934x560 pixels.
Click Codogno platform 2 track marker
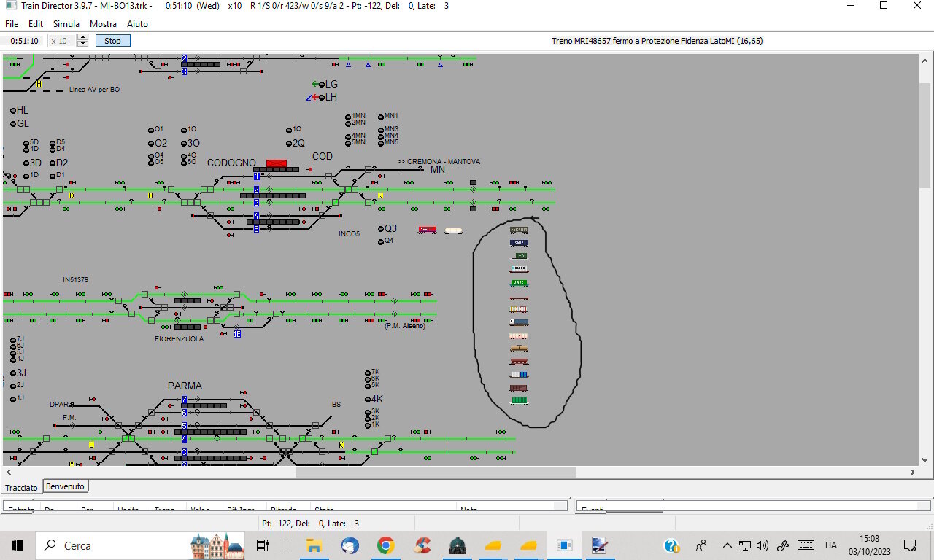(257, 190)
